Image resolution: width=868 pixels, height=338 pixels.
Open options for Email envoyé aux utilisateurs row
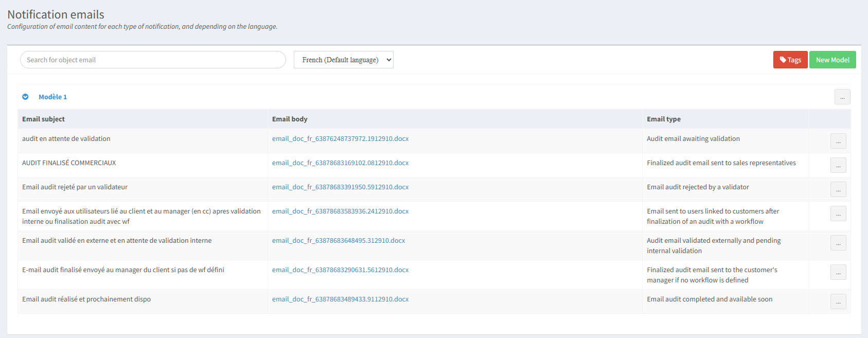[838, 214]
